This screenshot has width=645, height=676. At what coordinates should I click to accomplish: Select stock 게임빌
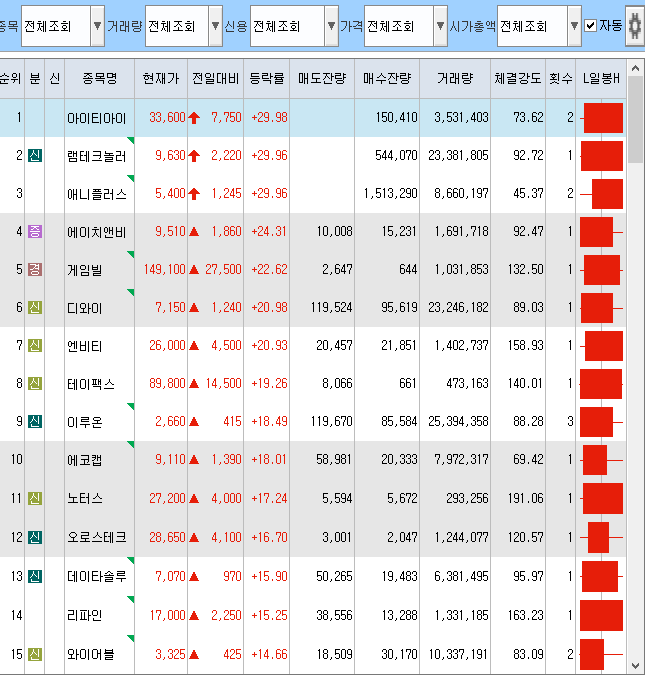coord(85,270)
